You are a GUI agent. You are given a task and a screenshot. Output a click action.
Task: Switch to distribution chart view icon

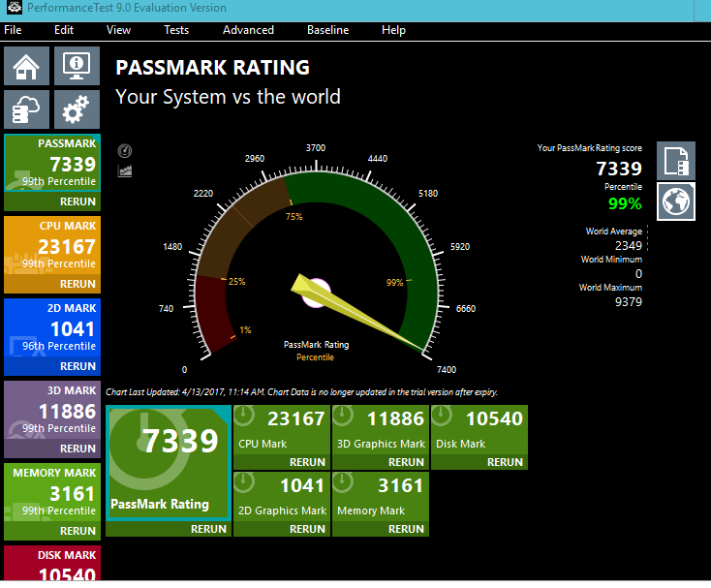pos(125,170)
